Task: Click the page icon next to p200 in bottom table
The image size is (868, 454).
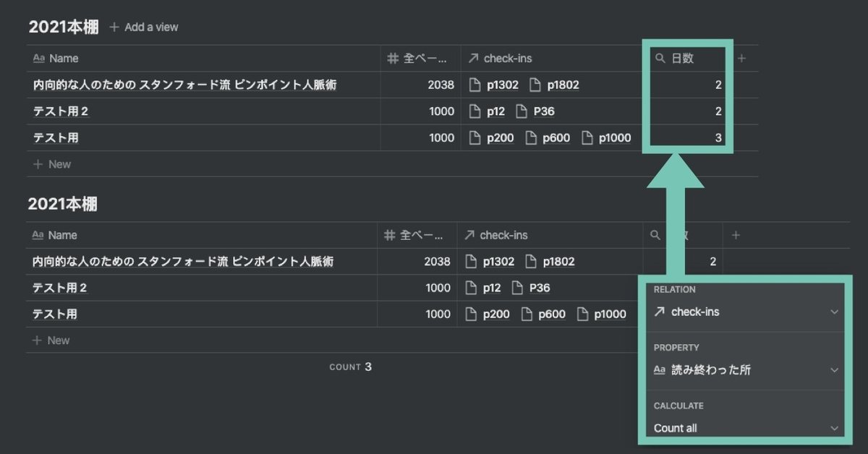Action: (x=471, y=314)
